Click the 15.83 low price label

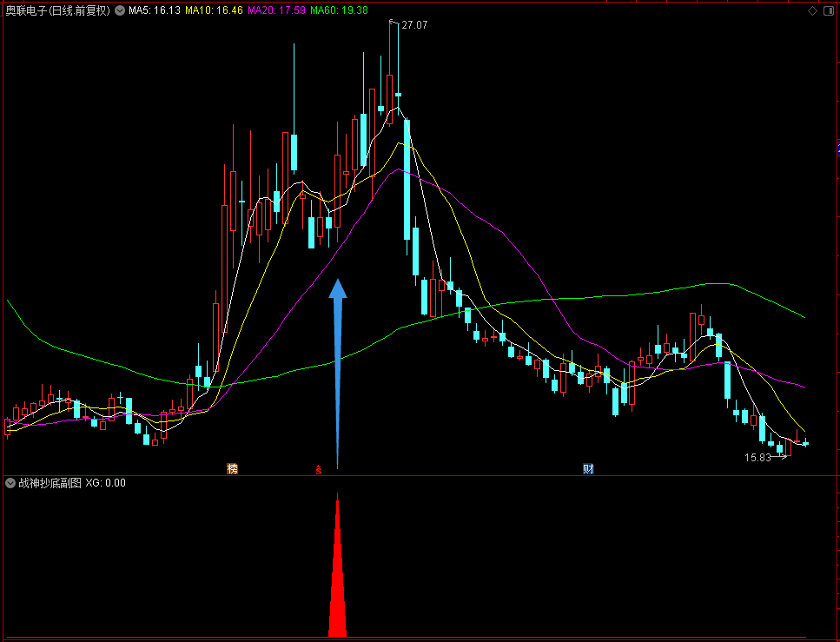pos(757,458)
